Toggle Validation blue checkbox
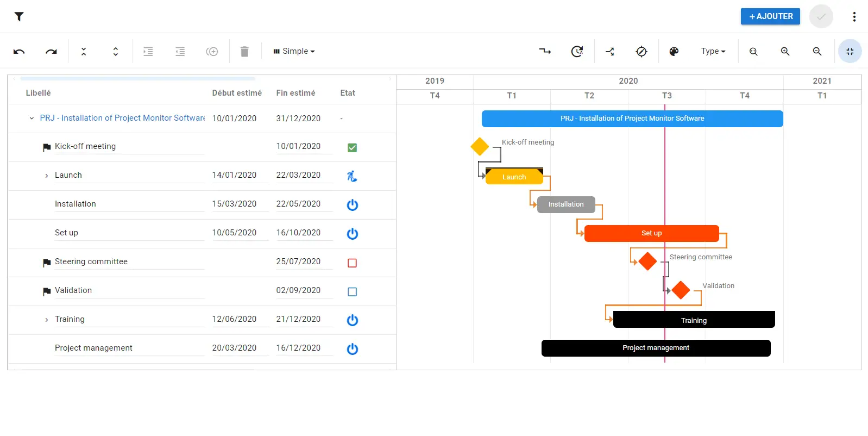Viewport: 868px width, 436px height. pyautogui.click(x=352, y=291)
